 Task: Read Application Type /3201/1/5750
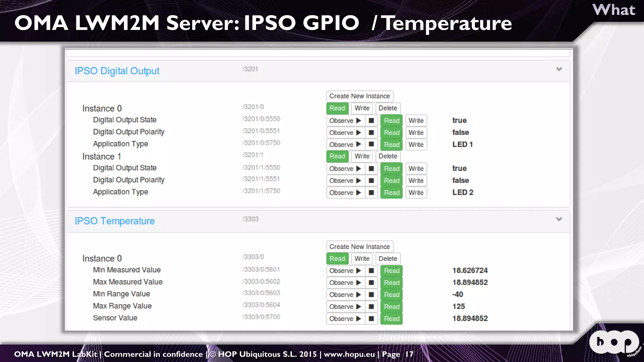[391, 193]
